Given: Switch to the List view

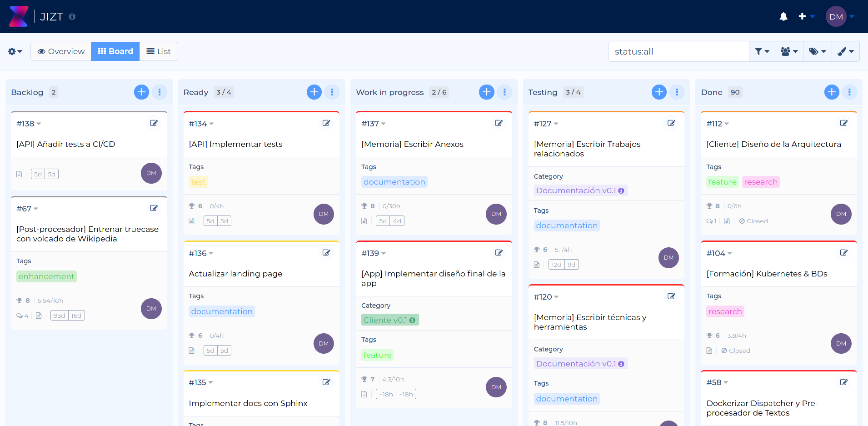Looking at the screenshot, I should [x=159, y=51].
